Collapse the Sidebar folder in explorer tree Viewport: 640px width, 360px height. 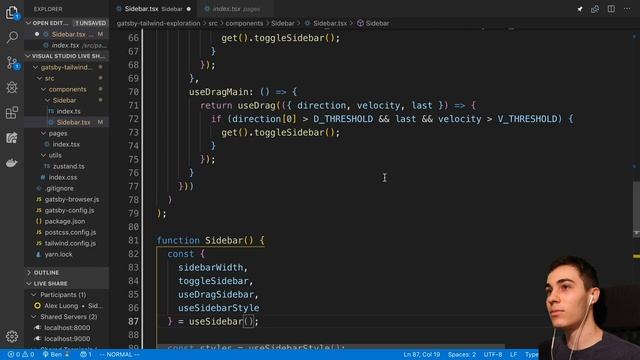click(x=47, y=100)
